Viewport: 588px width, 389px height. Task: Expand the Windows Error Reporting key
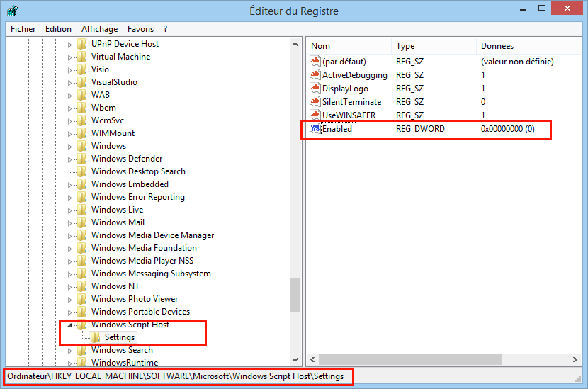69,198
